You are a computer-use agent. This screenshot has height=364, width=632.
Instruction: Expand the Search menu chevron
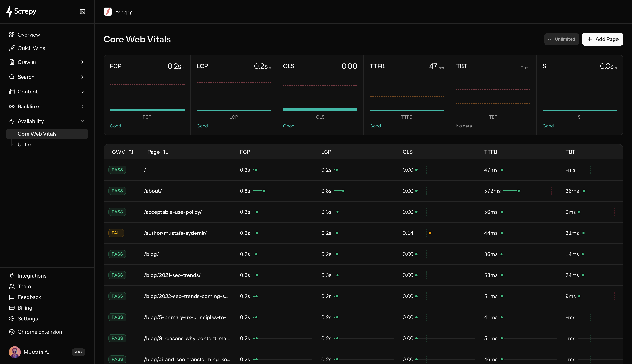[82, 77]
